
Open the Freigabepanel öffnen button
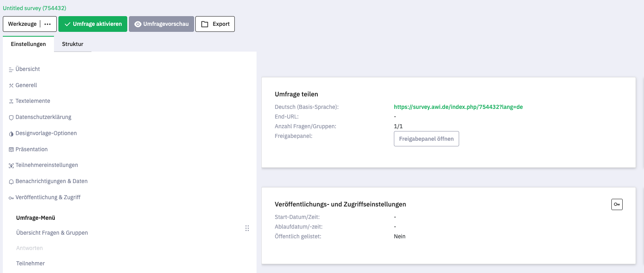pos(426,139)
